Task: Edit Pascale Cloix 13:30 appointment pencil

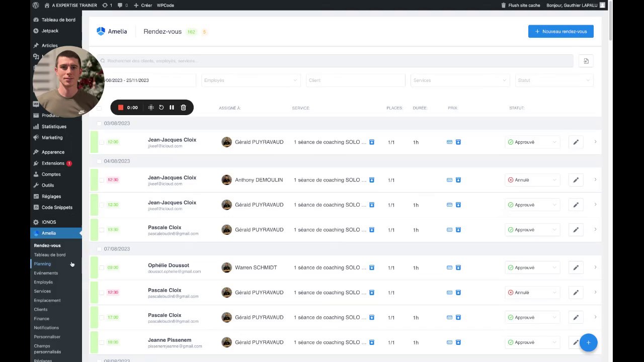Action: pos(576,230)
